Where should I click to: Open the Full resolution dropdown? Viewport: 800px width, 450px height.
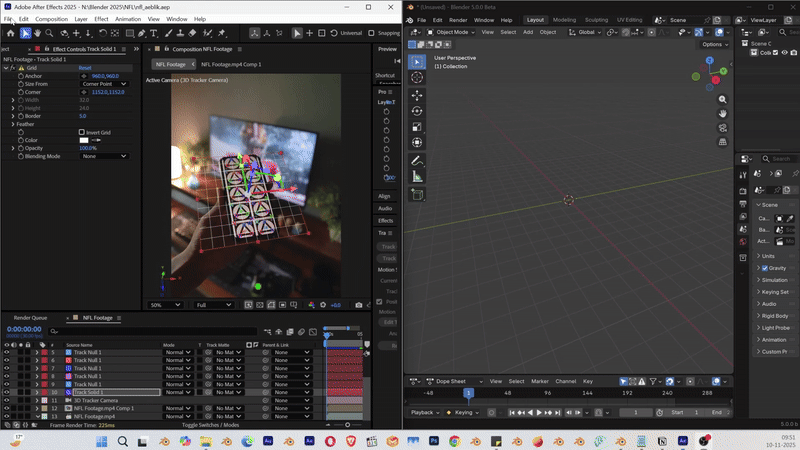click(x=213, y=305)
